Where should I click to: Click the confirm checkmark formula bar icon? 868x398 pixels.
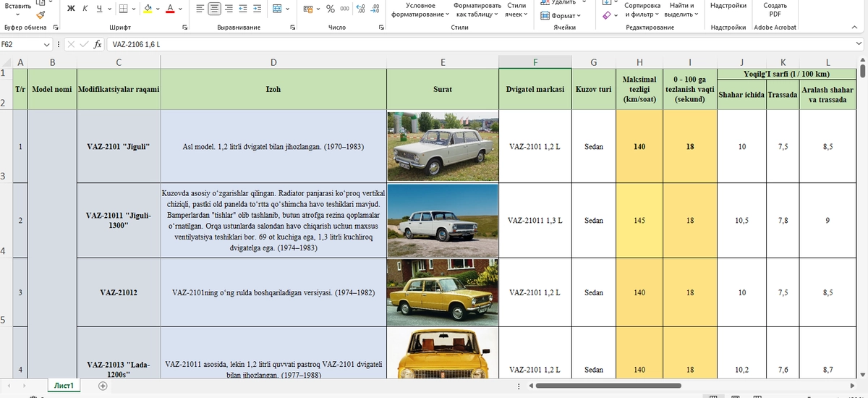pos(84,44)
